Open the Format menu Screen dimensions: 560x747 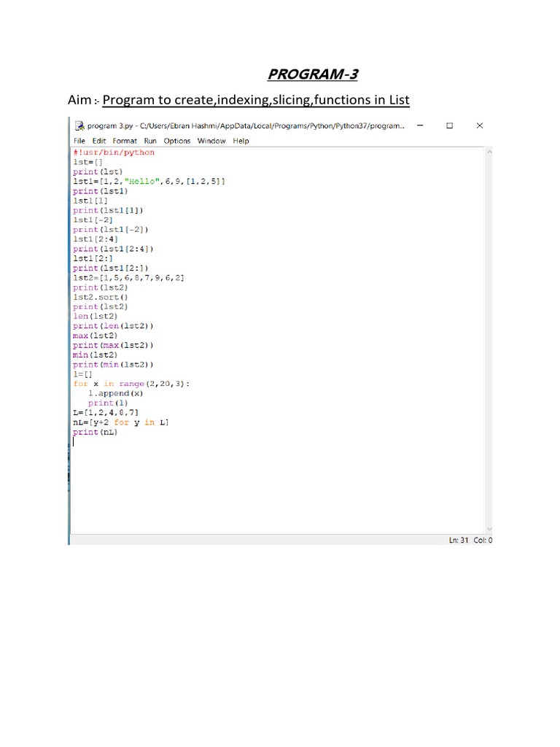pos(125,141)
